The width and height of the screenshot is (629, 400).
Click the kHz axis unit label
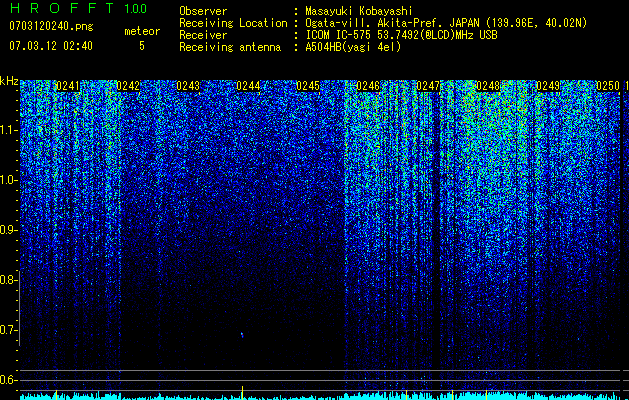tap(9, 81)
